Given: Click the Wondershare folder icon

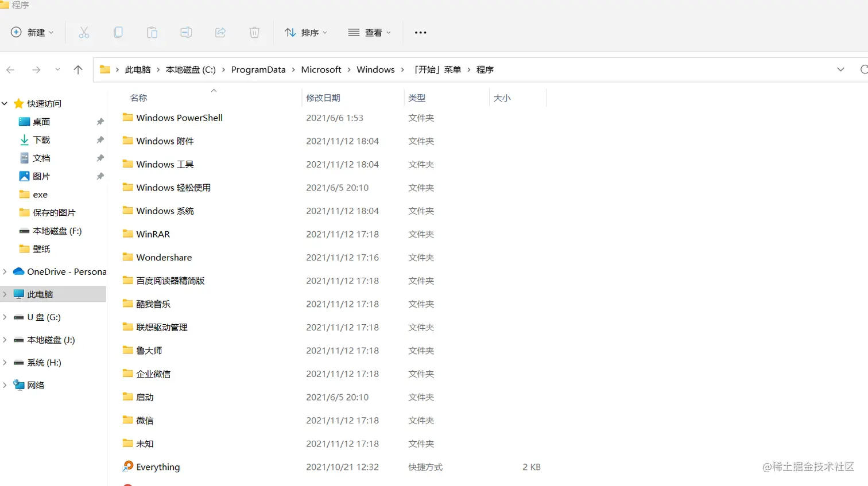Looking at the screenshot, I should point(128,257).
